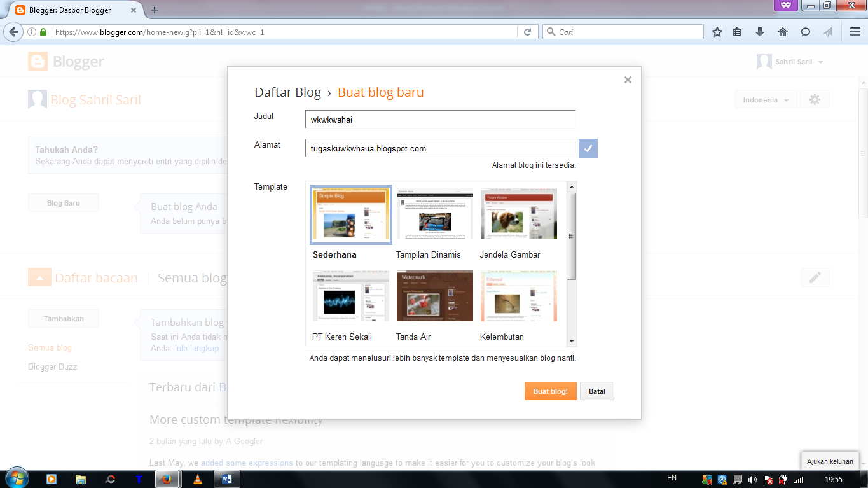Viewport: 868px width, 488px height.
Task: Click template list scroll up arrow
Action: 572,187
